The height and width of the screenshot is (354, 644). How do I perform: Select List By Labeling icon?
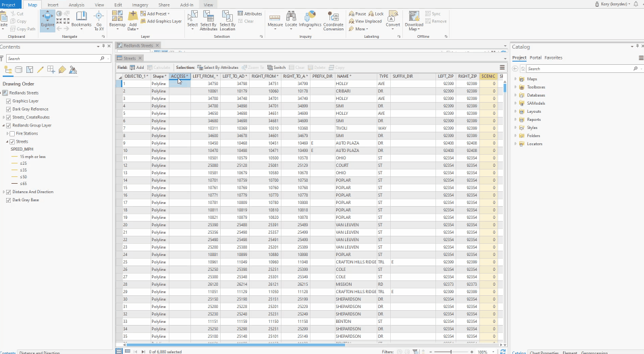(x=62, y=70)
